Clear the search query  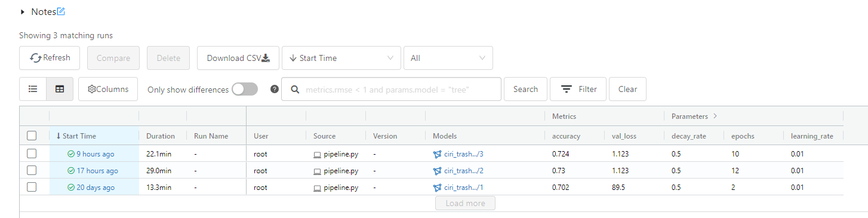click(x=627, y=89)
